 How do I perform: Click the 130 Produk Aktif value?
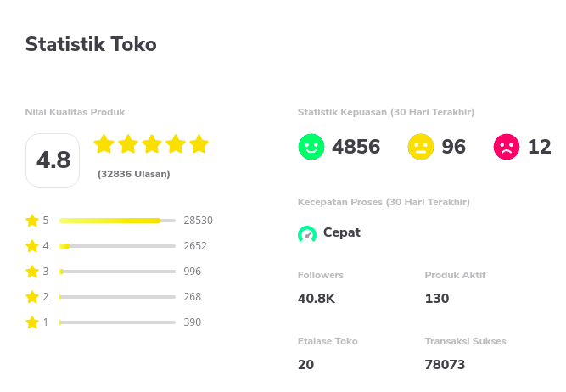pyautogui.click(x=437, y=299)
